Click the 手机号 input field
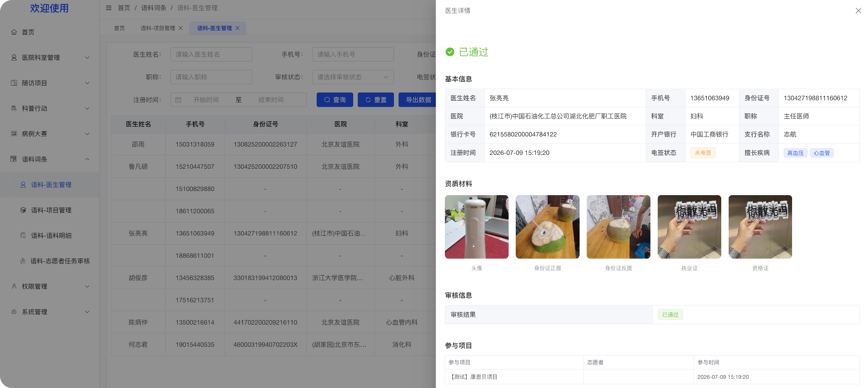This screenshot has width=868, height=388. [353, 55]
